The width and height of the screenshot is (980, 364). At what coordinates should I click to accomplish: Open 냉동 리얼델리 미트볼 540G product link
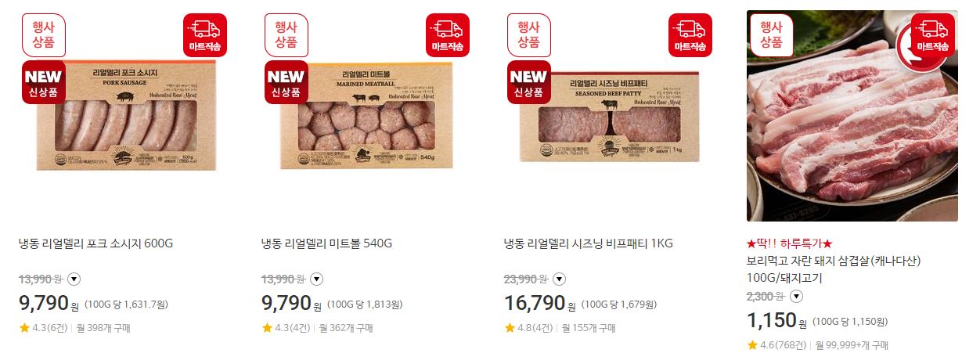pyautogui.click(x=326, y=243)
